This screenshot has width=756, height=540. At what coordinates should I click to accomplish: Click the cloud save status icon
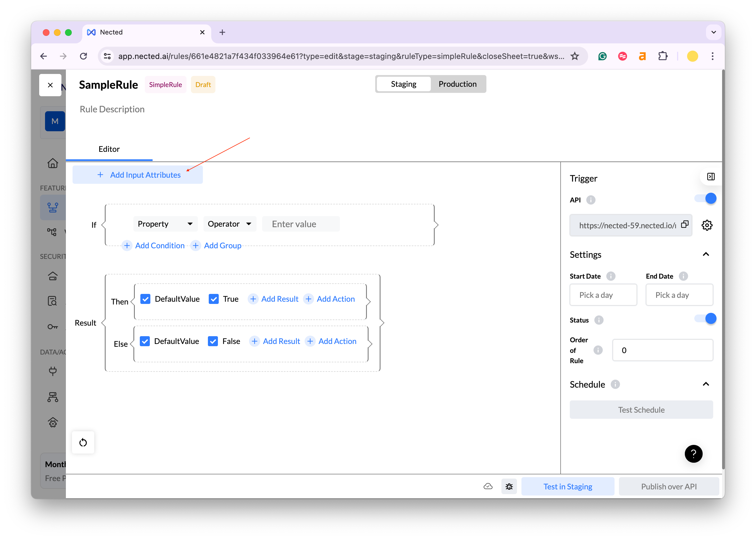pos(488,486)
